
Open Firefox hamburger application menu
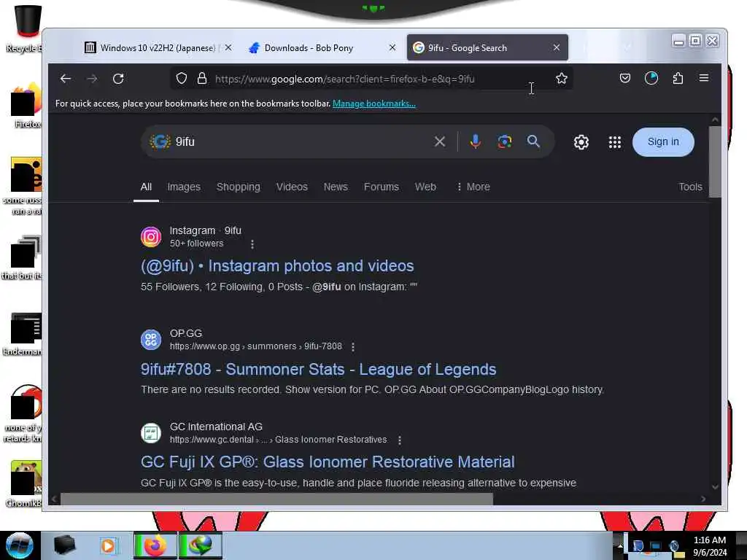[x=704, y=77]
